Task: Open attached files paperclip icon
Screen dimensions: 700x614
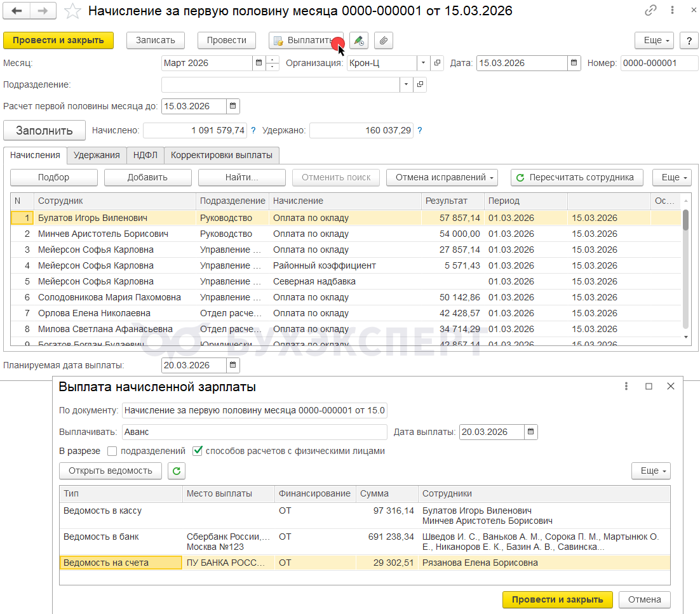Action: (x=383, y=41)
